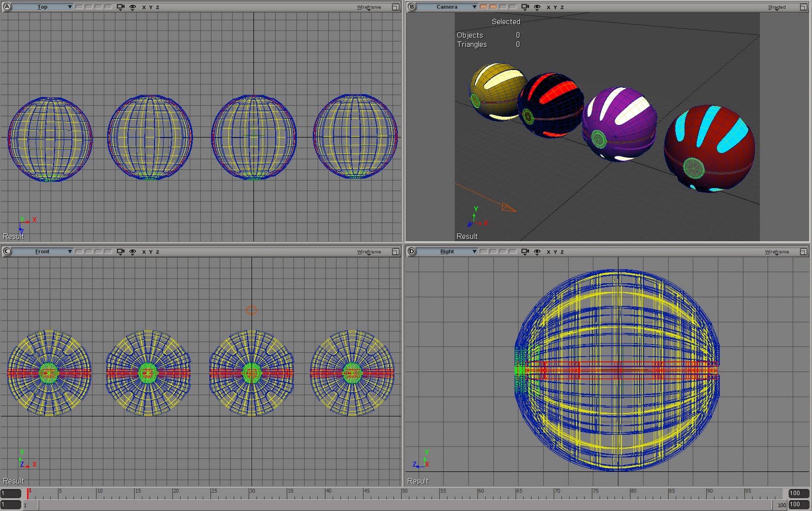Click the timeline range slider bar
Image resolution: width=812 pixels, height=511 pixels.
point(404,505)
